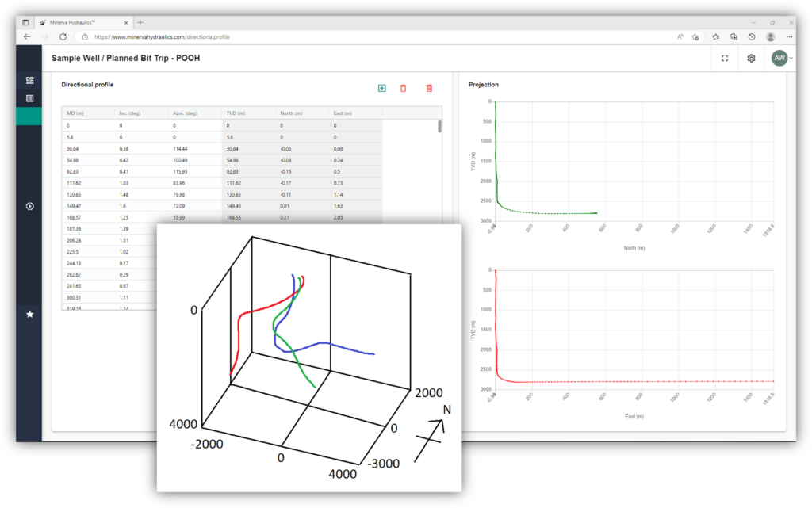This screenshot has width=812, height=508.
Task: Click the run simulation play icon in sidebar
Action: tap(29, 206)
